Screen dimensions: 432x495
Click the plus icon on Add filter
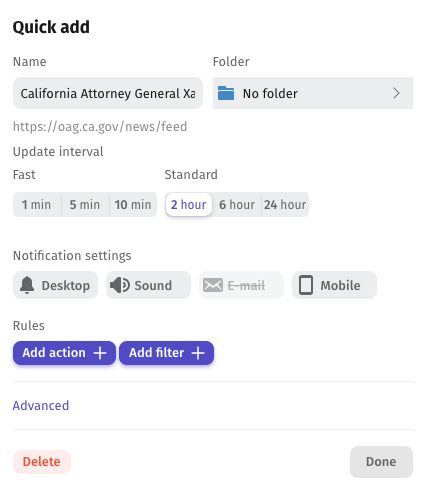(x=198, y=353)
